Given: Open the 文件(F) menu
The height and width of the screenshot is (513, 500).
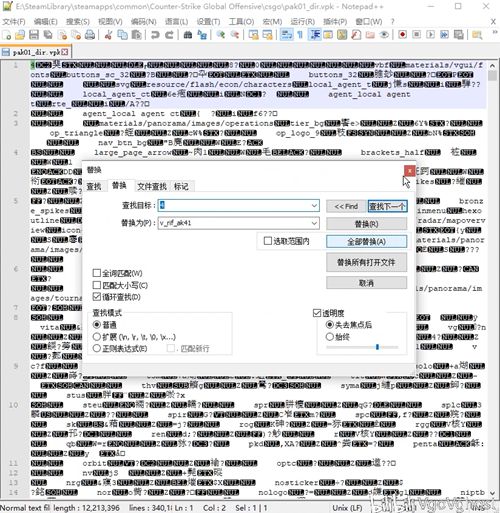Looking at the screenshot, I should pos(14,22).
